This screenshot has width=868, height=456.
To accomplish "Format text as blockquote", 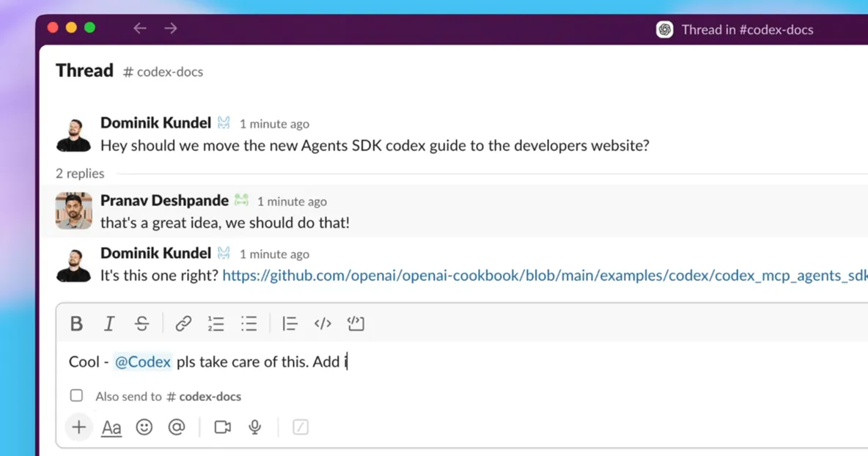I will (290, 323).
